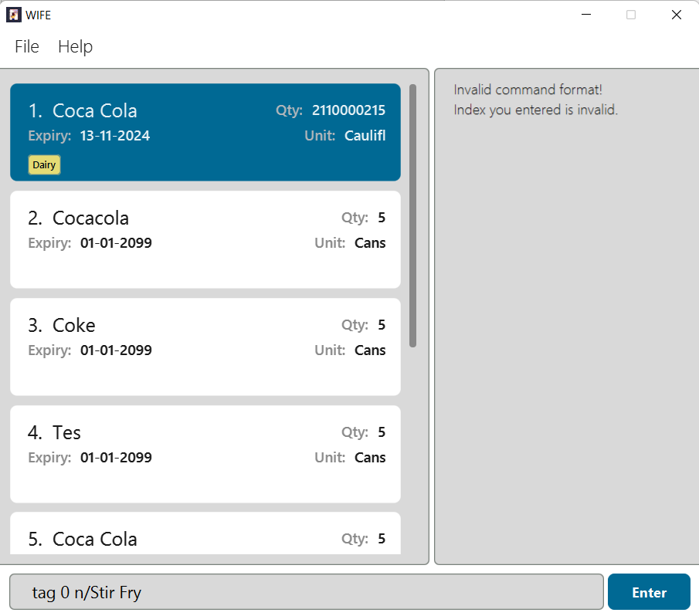Close the WIFE window
Screen dimensions: 699x616
point(677,15)
